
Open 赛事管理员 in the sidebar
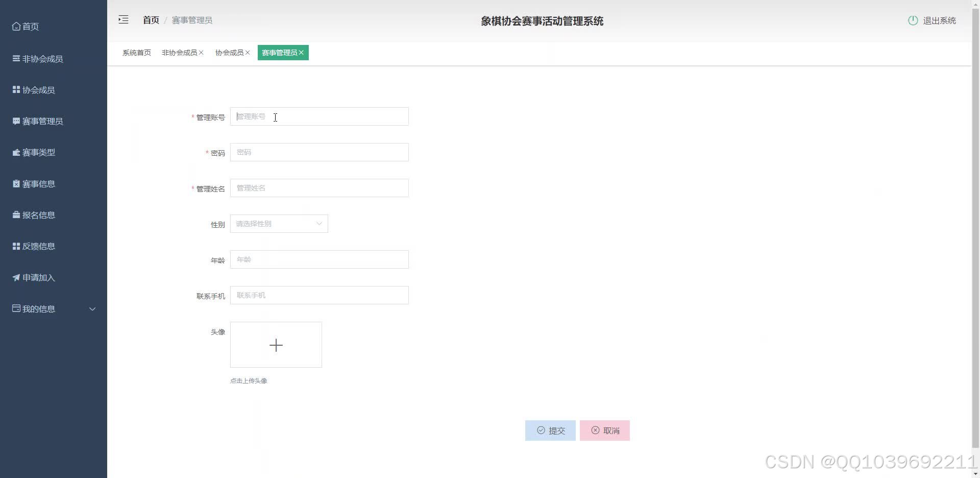click(x=54, y=121)
